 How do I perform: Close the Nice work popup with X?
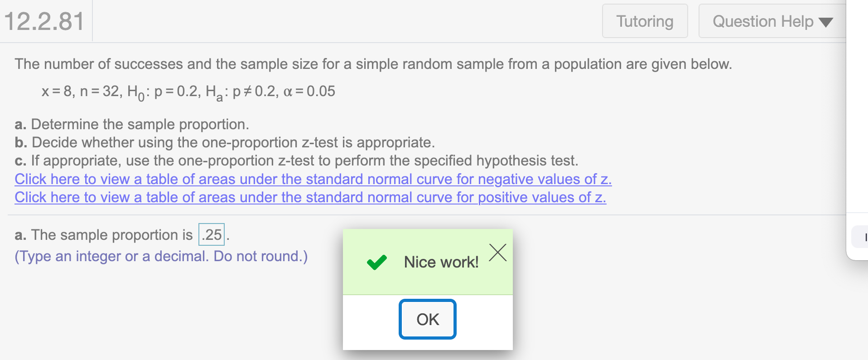pos(497,253)
